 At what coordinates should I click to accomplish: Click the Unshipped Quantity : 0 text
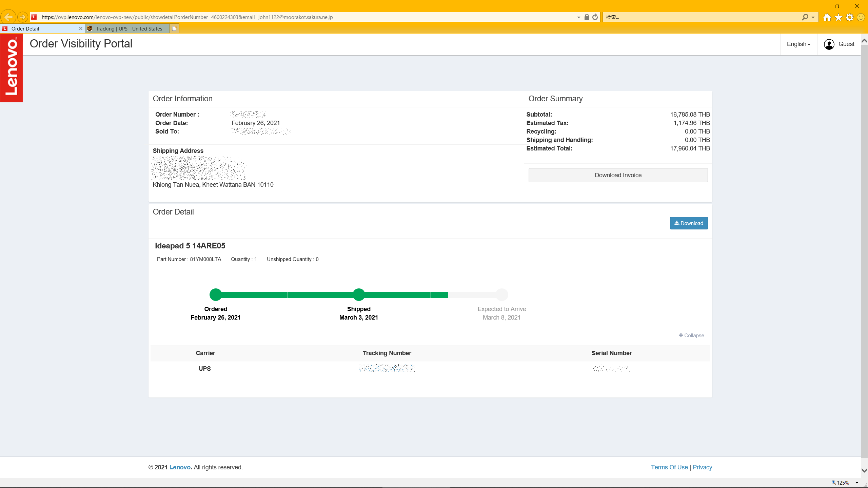[293, 259]
